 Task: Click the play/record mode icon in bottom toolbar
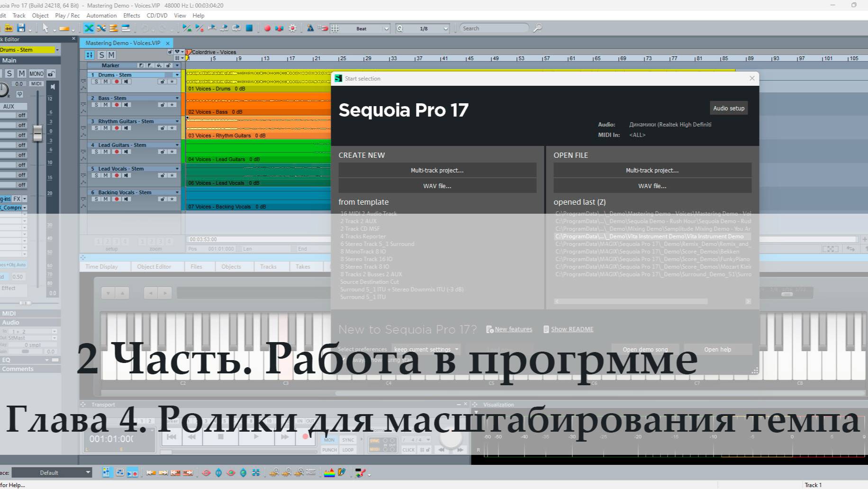(132, 472)
